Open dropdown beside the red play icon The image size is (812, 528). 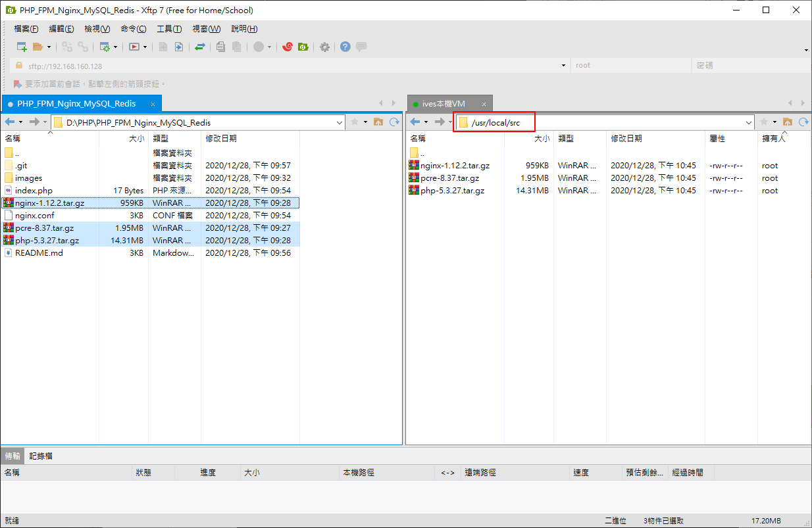point(145,47)
